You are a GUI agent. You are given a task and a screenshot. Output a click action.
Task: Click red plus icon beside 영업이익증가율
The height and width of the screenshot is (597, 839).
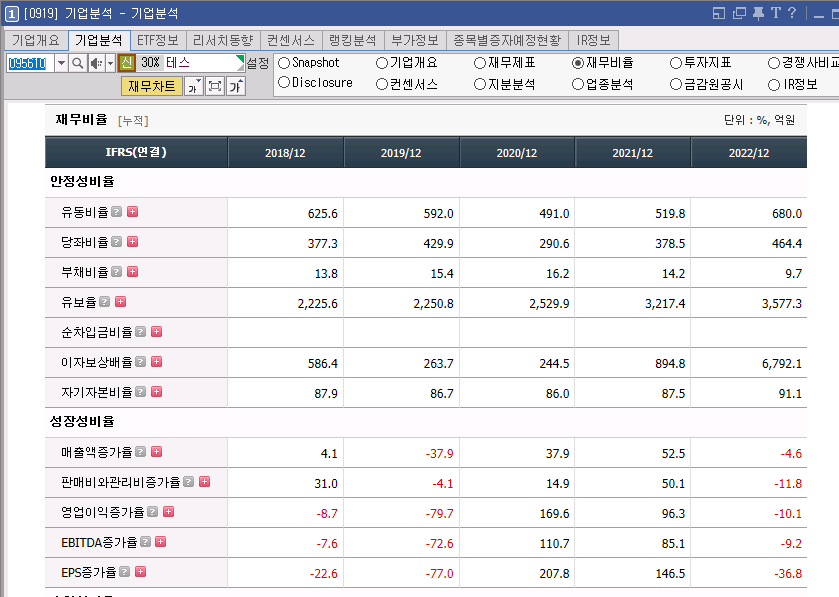point(168,512)
